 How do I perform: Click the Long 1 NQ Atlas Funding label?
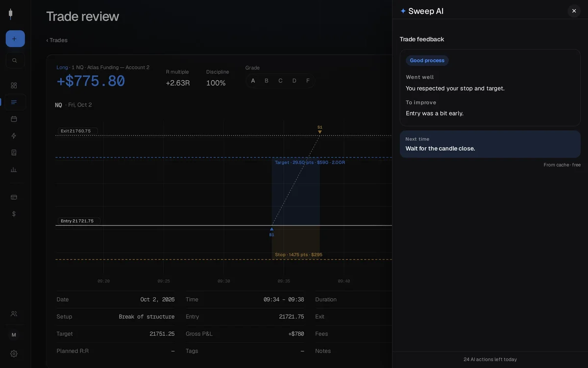pyautogui.click(x=103, y=67)
